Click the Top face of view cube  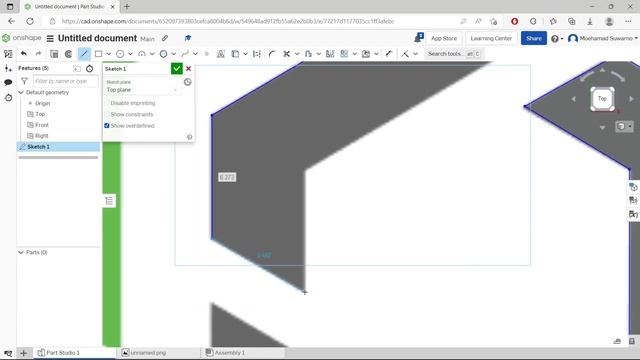tap(602, 98)
